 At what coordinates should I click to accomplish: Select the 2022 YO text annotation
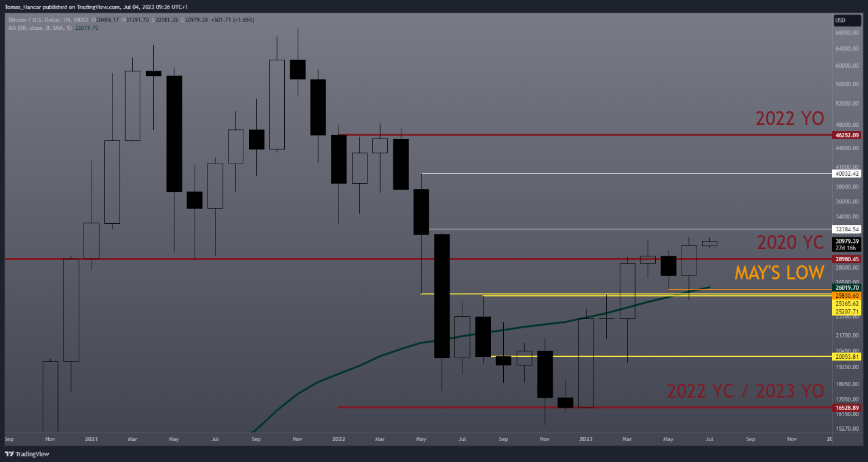tap(790, 118)
